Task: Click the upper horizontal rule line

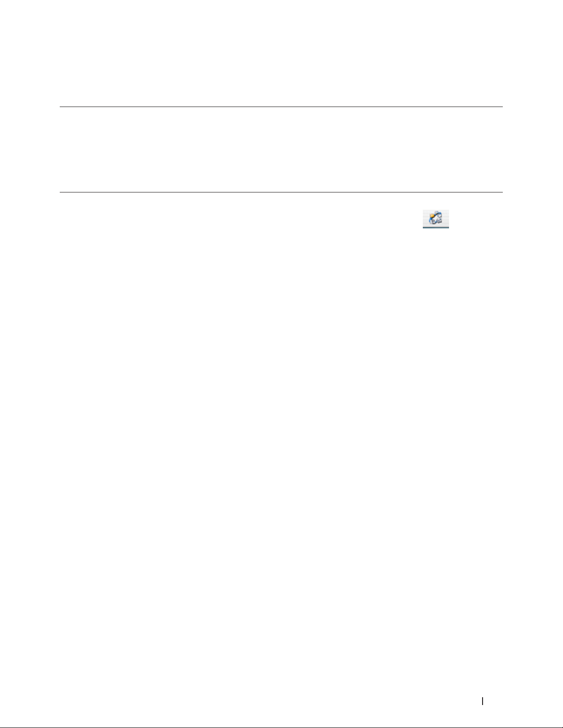Action: point(281,107)
